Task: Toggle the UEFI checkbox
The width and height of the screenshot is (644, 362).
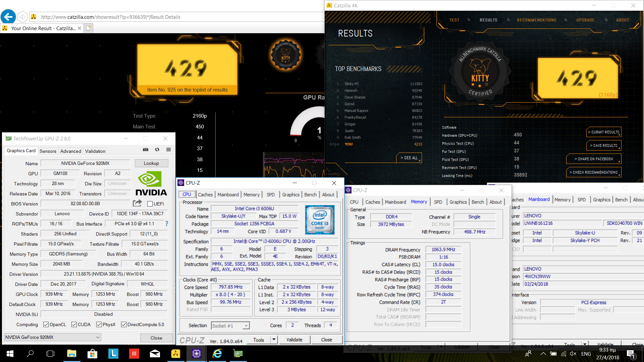Action: click(150, 203)
